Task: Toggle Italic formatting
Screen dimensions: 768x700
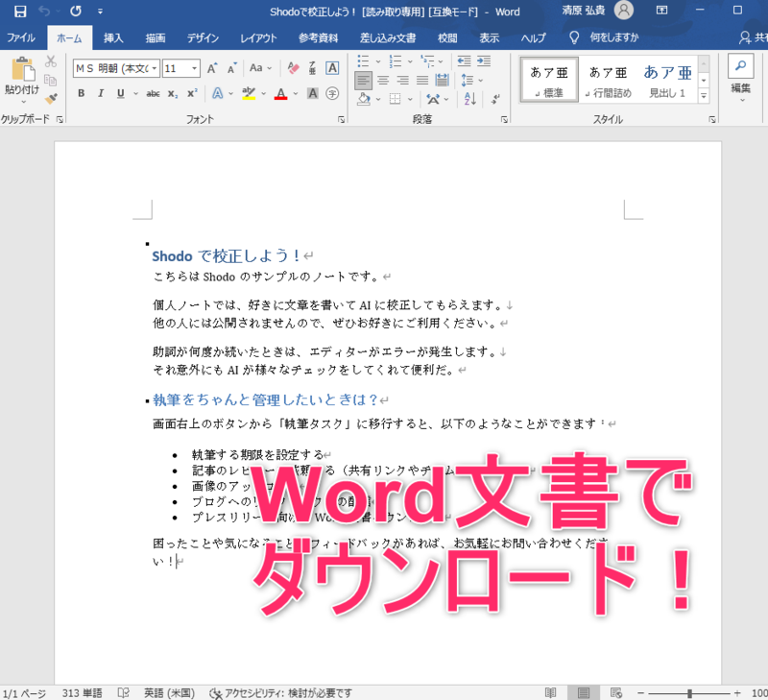Action: (101, 93)
